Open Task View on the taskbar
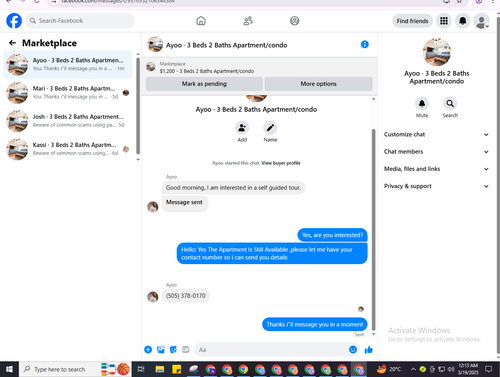 click(x=141, y=369)
